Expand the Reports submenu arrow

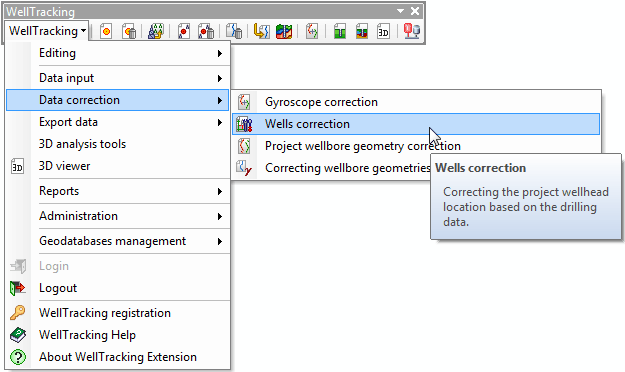[x=220, y=191]
